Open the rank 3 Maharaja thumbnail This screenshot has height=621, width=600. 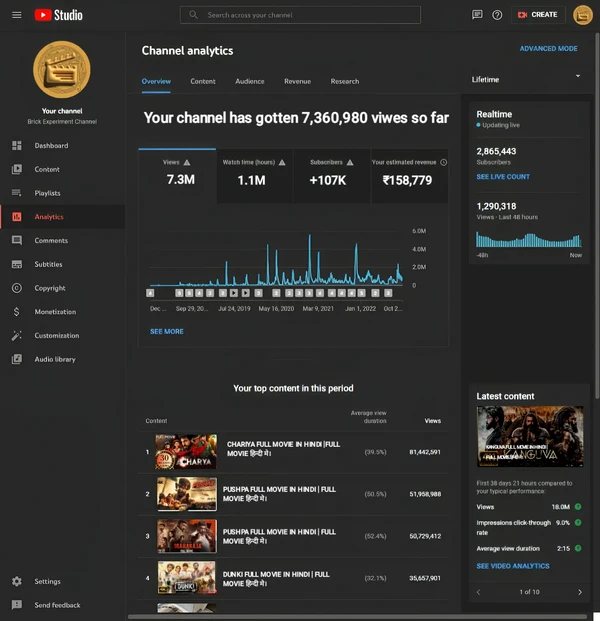[187, 536]
